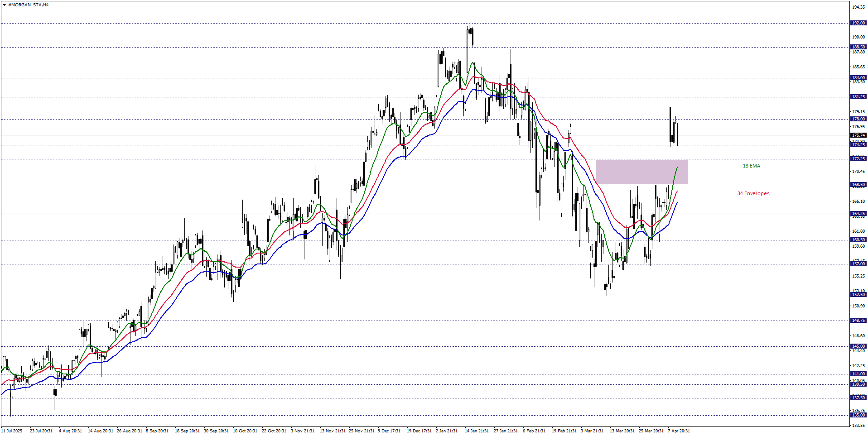The width and height of the screenshot is (868, 436).
Task: Click the 194.35 value on price scale
Action: point(858,7)
